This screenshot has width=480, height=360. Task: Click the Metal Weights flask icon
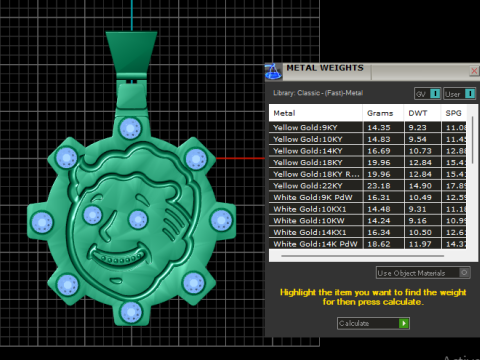click(x=273, y=71)
